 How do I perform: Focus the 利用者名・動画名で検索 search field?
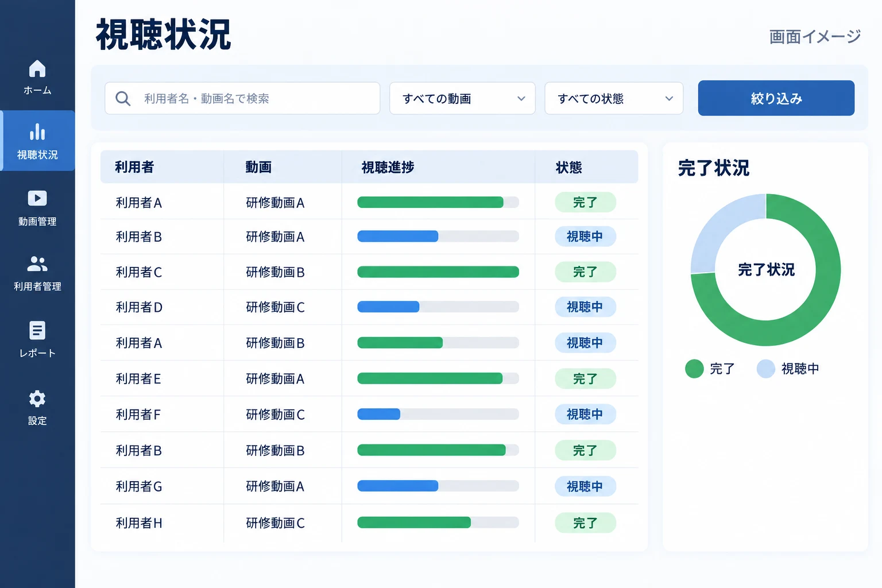point(242,98)
